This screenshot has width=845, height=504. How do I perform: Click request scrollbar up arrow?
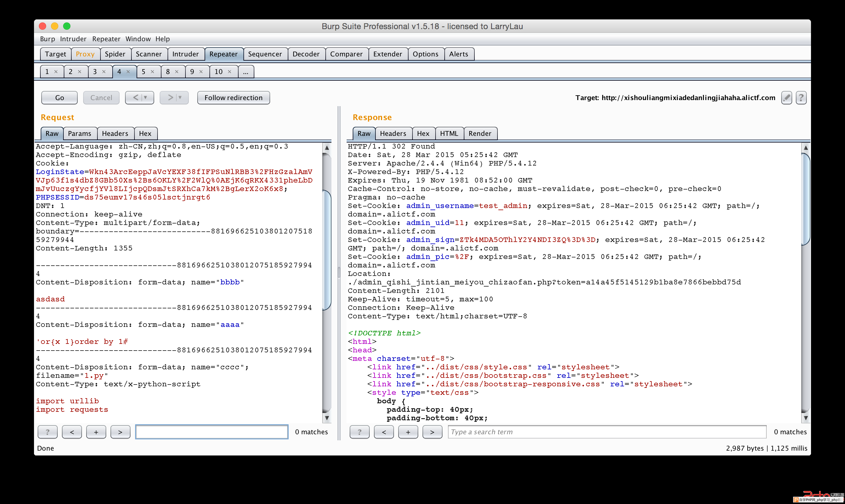pyautogui.click(x=327, y=148)
